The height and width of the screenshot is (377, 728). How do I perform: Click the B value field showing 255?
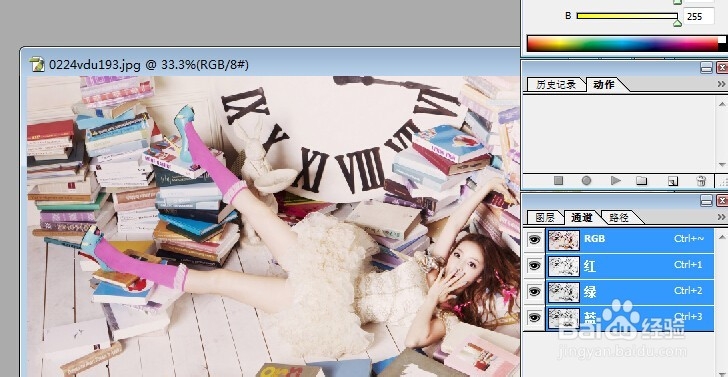click(x=699, y=16)
